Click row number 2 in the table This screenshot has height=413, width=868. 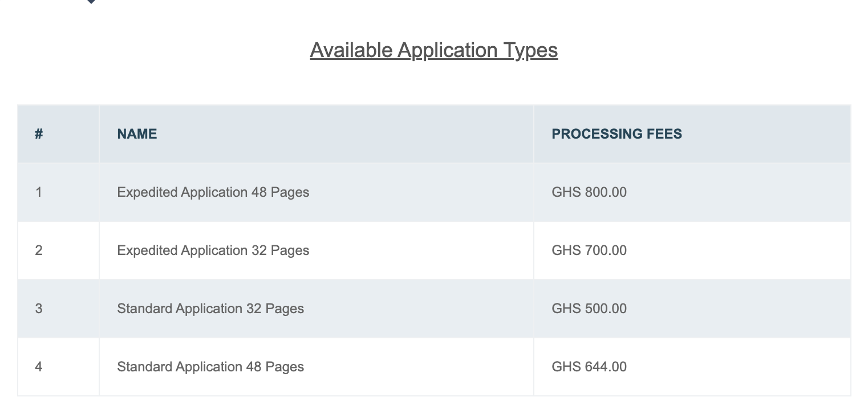[x=39, y=250]
